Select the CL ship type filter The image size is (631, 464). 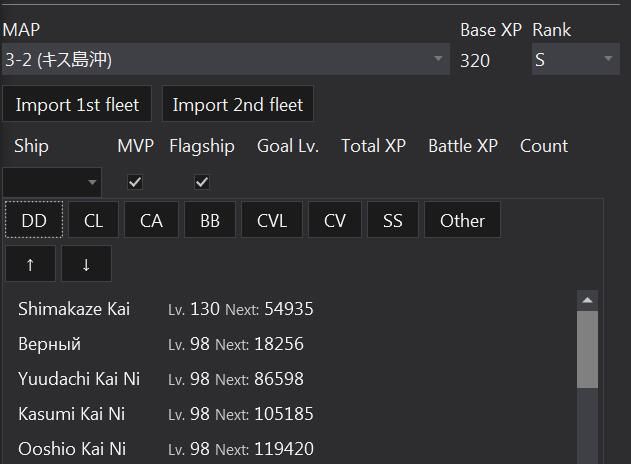pos(93,220)
